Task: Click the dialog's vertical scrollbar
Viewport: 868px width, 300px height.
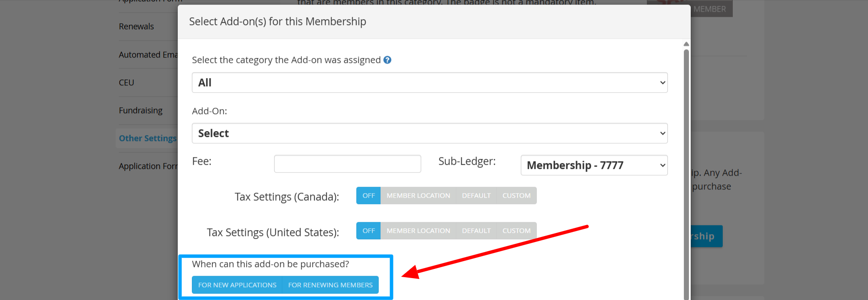Action: pos(686,174)
